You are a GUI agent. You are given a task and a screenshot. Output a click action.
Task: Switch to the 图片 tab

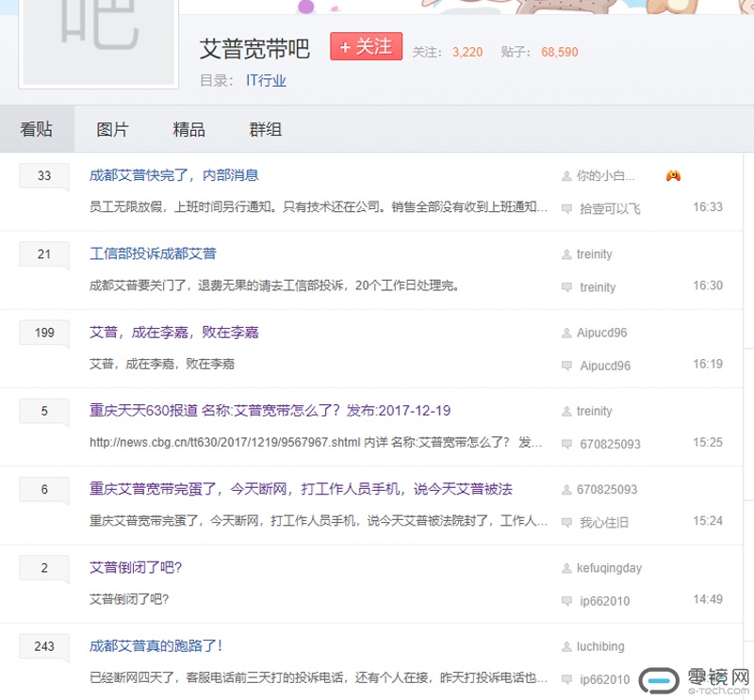(x=112, y=129)
